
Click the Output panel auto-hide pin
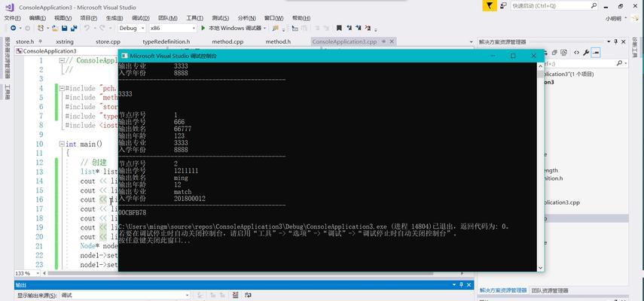[x=460, y=284]
